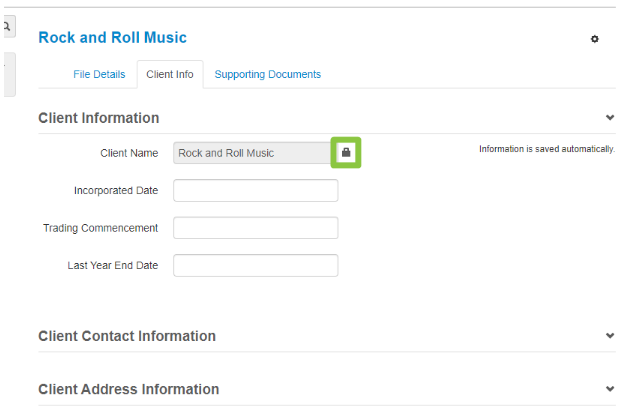Focus the Incorporated Date input field
The height and width of the screenshot is (419, 642).
point(255,190)
